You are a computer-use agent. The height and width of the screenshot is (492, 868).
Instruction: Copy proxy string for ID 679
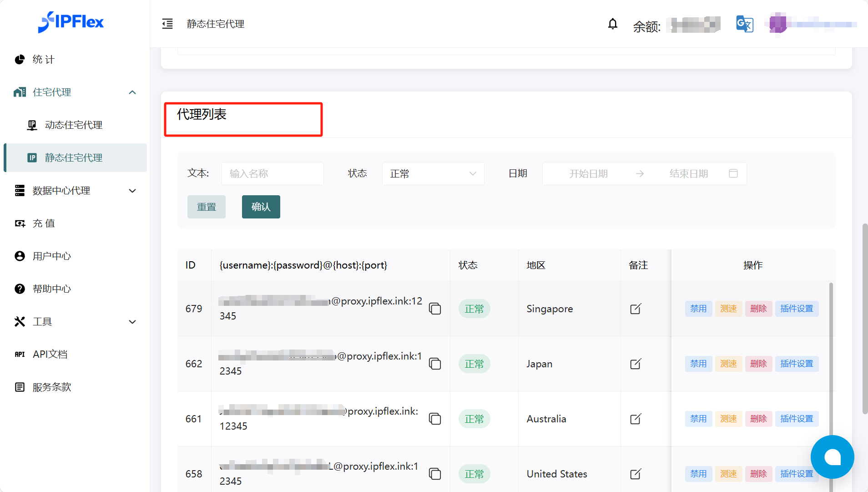click(x=435, y=309)
